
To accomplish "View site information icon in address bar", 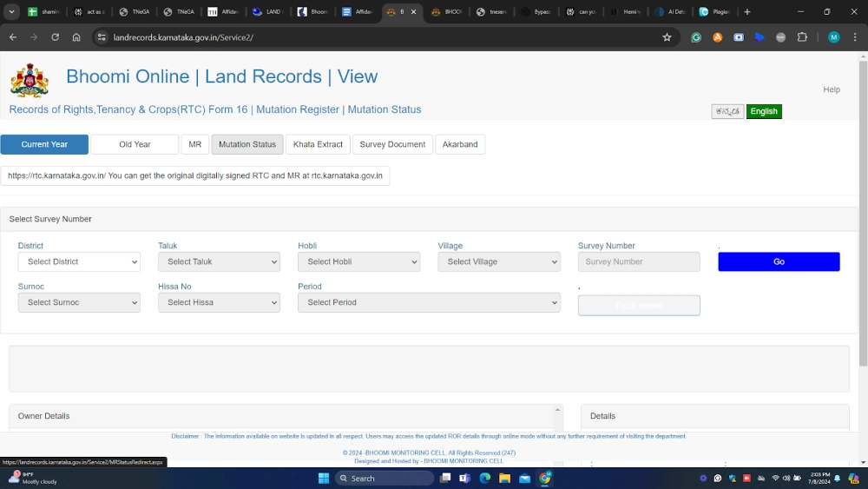I will coord(102,37).
